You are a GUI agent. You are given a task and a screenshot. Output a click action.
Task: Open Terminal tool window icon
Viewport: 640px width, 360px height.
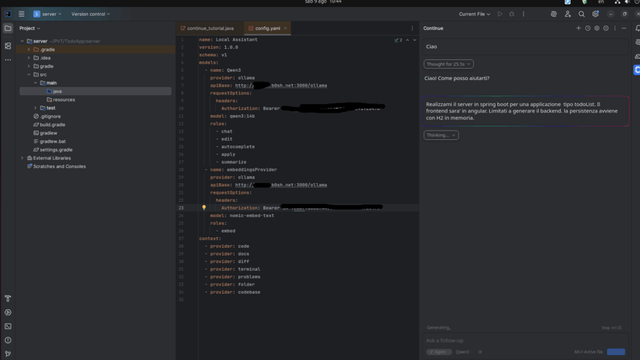point(8,326)
